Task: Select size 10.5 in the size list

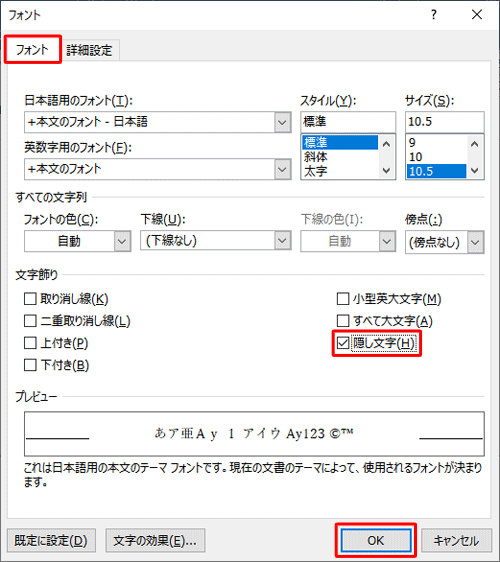Action: [436, 171]
